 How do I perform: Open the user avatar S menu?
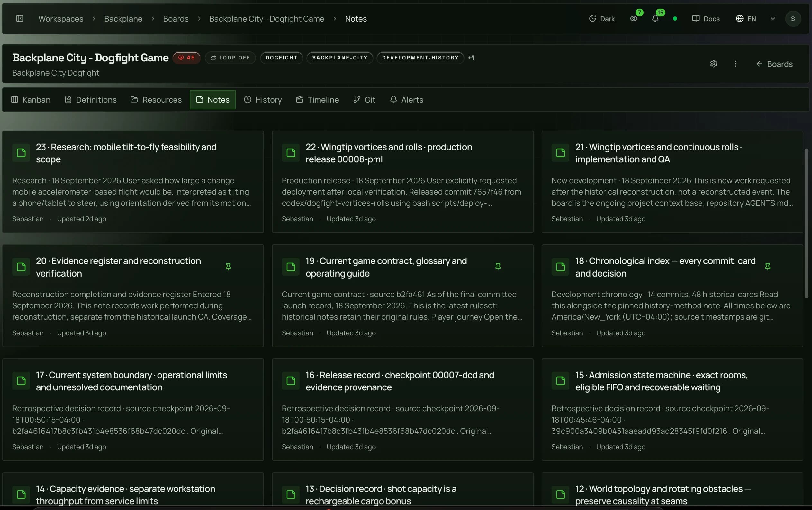point(793,19)
